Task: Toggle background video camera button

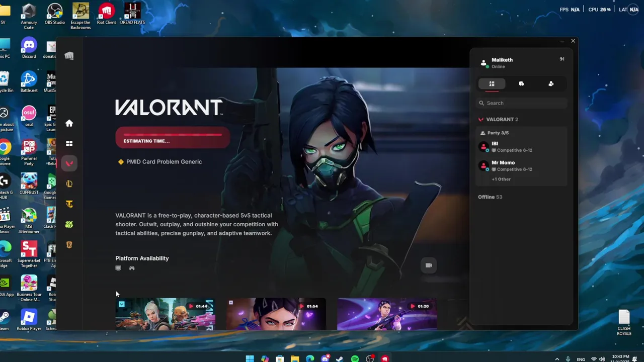Action: click(x=429, y=265)
